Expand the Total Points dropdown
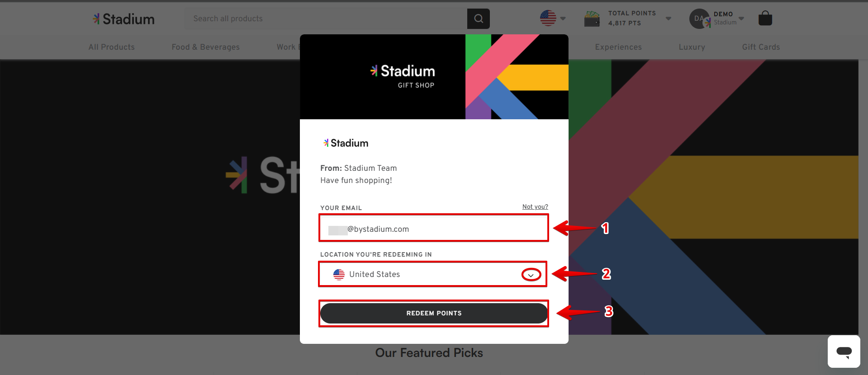Screen dimensions: 868x375 pos(668,19)
